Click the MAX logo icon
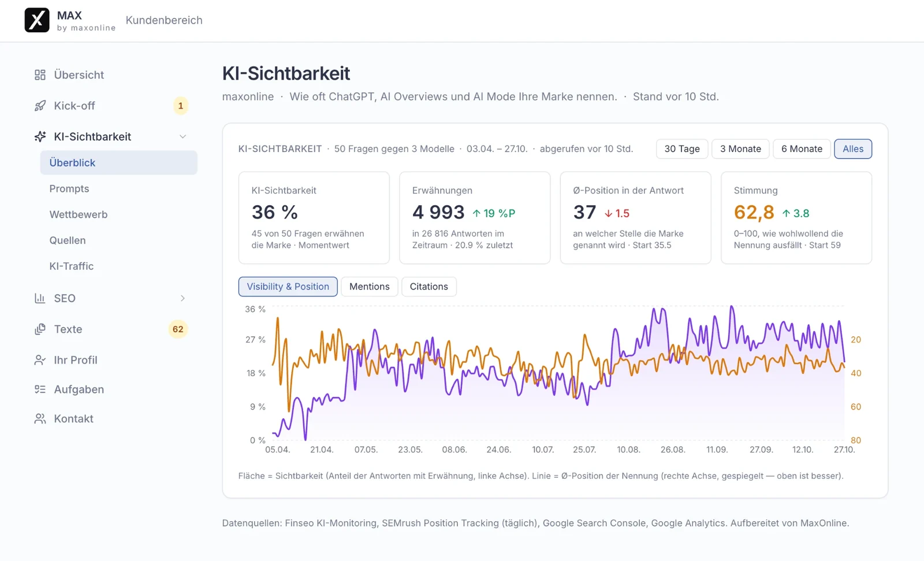Viewport: 924px width, 561px height. pyautogui.click(x=37, y=20)
